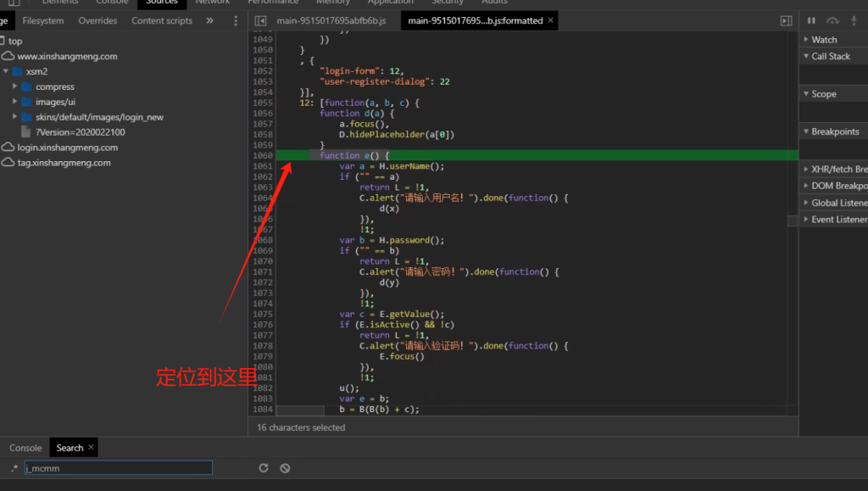Select the top frame tree item

tap(15, 41)
